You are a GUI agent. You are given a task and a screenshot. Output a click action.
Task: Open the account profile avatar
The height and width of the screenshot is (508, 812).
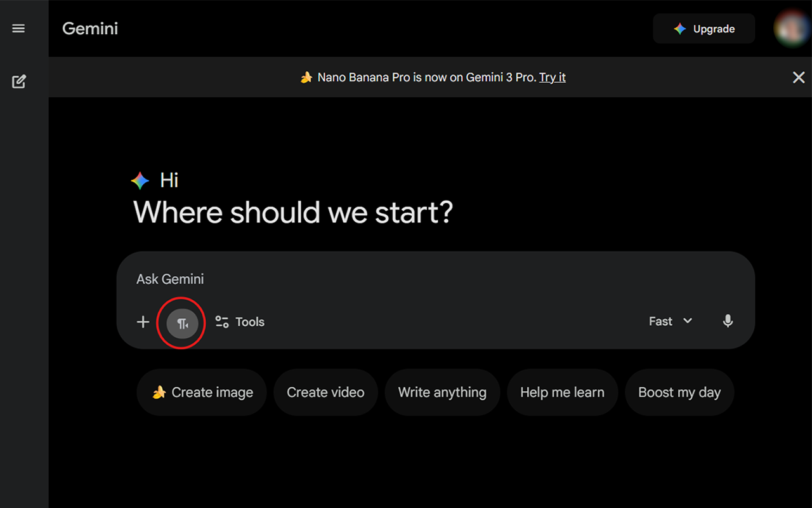791,28
